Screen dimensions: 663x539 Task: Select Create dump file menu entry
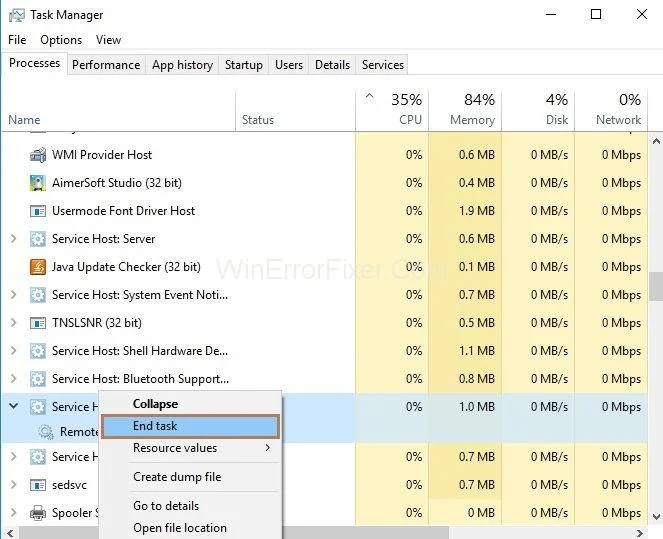177,477
